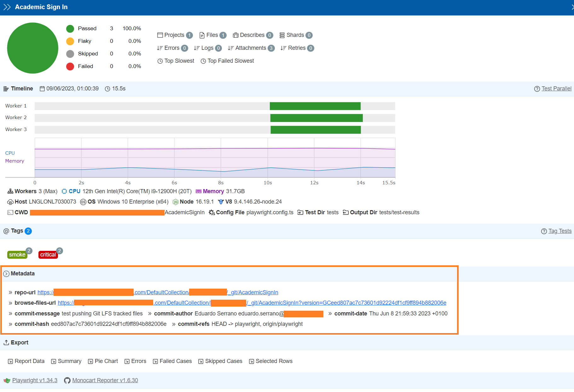Expand commit-message metadata details
Viewport: 574px width, 392px height.
[x=10, y=314]
